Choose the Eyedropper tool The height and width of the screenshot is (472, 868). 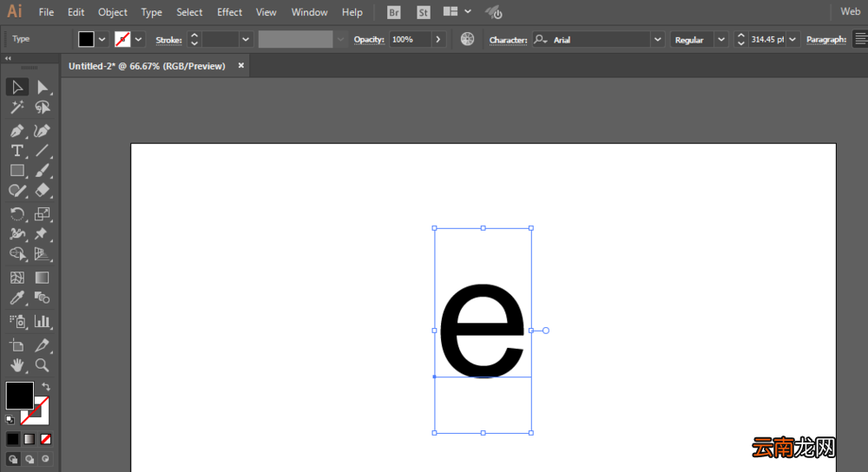(x=17, y=298)
